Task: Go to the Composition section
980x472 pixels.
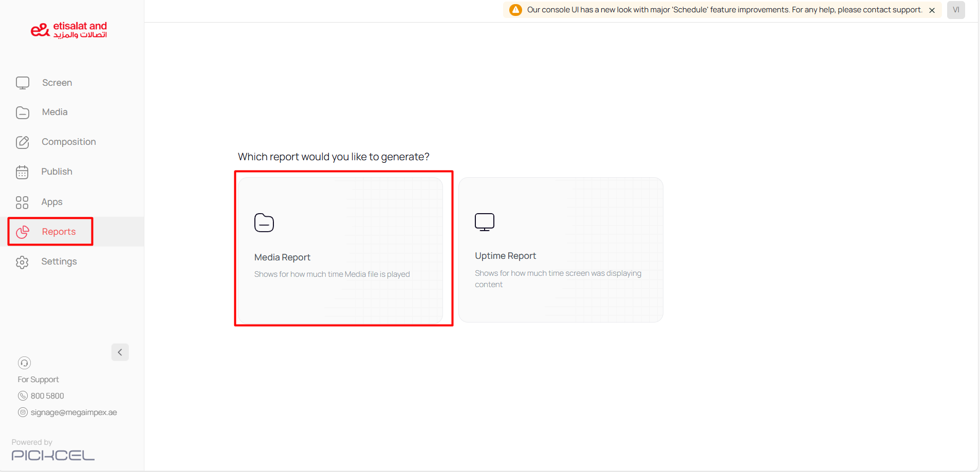Action: [69, 142]
